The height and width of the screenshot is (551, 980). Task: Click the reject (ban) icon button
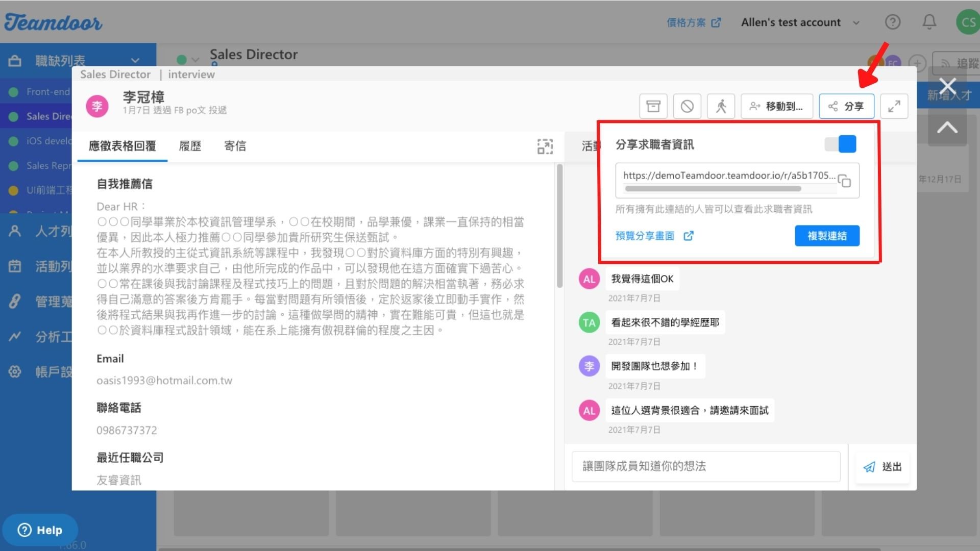687,106
